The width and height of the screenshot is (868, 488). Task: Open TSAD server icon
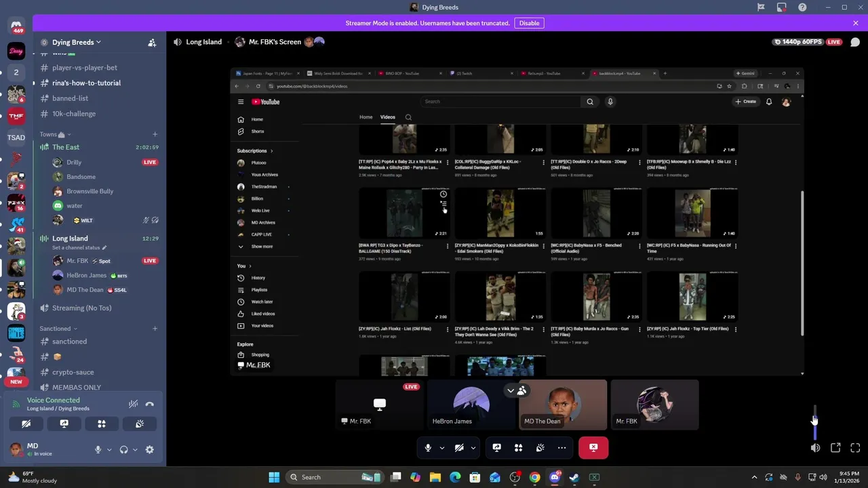tap(16, 138)
